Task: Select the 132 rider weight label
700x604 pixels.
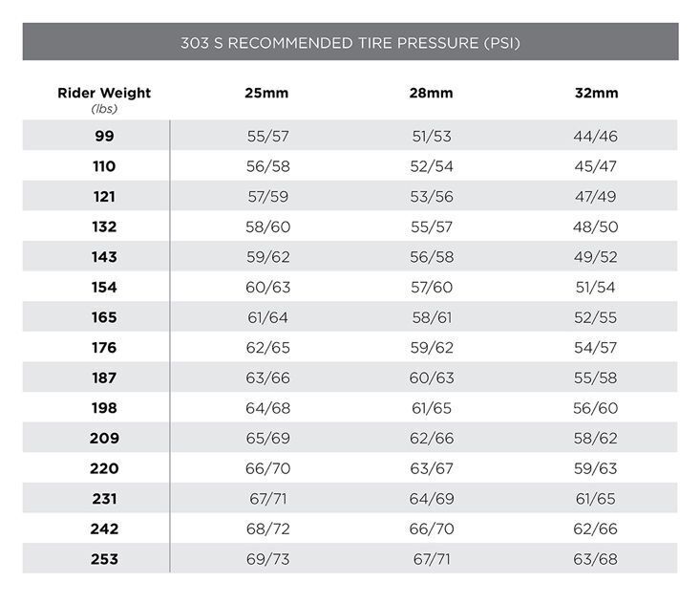Action: pyautogui.click(x=104, y=226)
